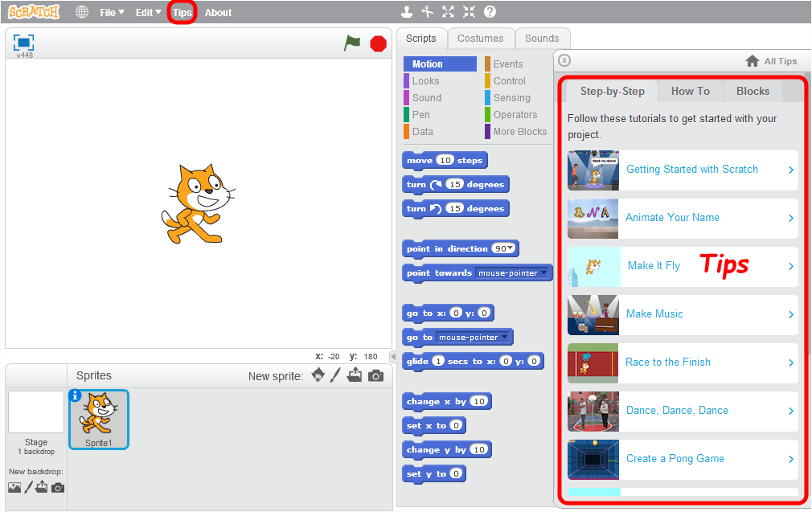Select the How To tips tab

point(691,91)
